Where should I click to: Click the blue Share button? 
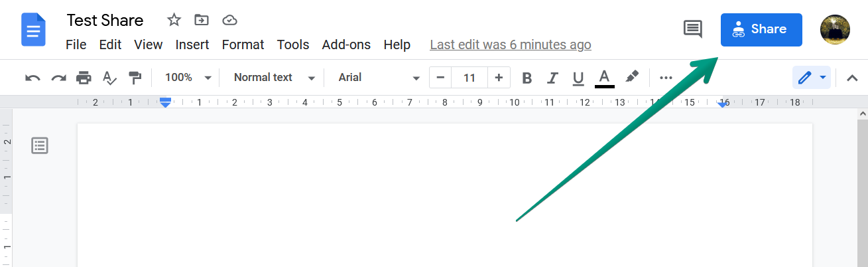point(761,30)
